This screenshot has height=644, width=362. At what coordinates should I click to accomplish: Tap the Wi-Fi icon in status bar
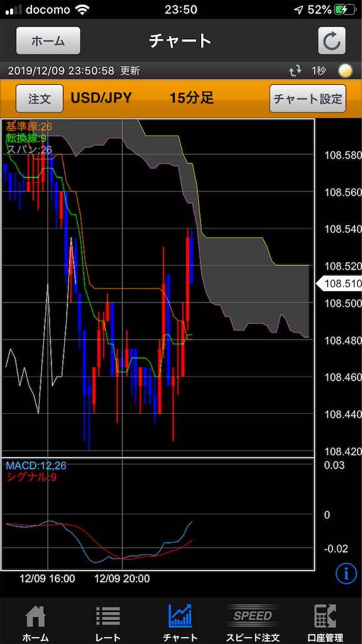(x=82, y=10)
